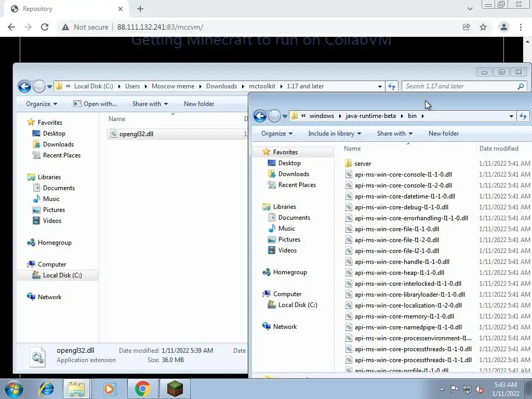Open Windows Explorer taskbar button

click(x=76, y=389)
